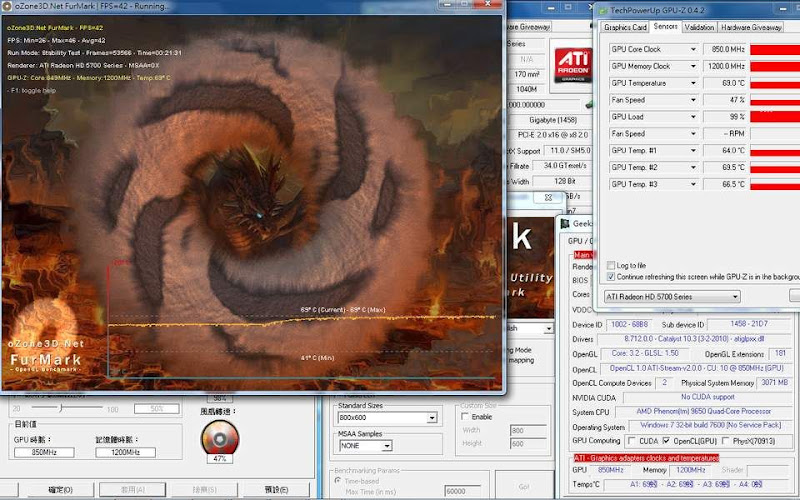Image resolution: width=800 pixels, height=500 pixels.
Task: Click the Gigabyte (1458) subvendor field
Action: click(550, 120)
